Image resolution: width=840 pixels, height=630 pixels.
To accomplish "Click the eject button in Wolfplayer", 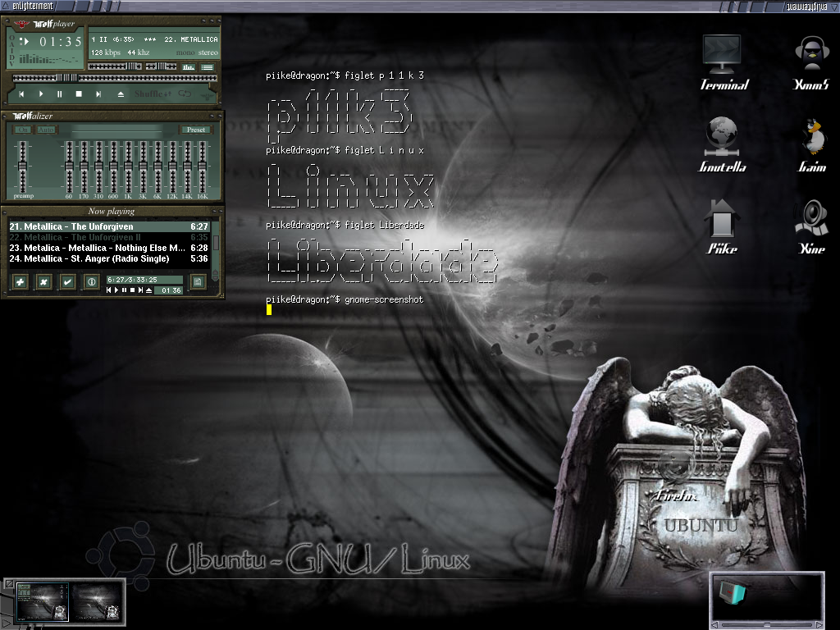I will pyautogui.click(x=121, y=94).
